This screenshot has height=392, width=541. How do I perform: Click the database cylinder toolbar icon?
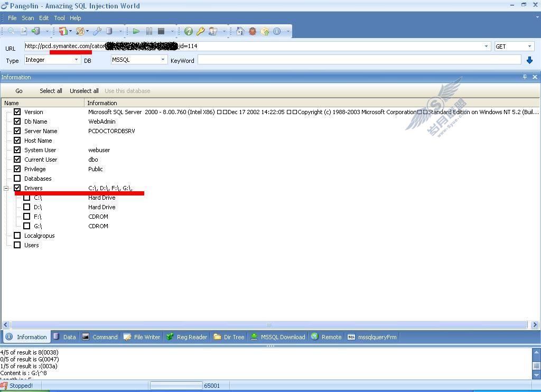click(109, 31)
